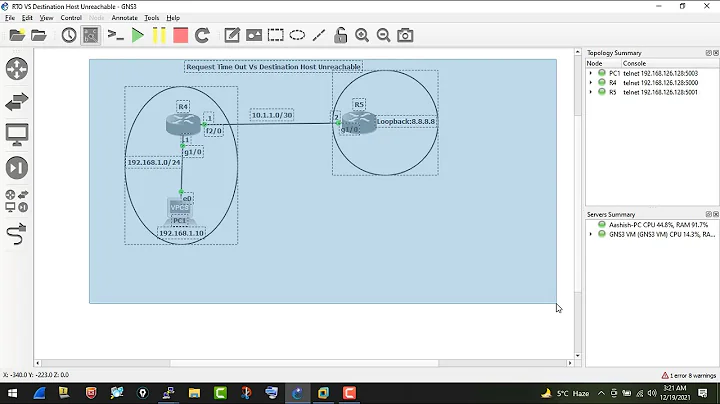Select the Add a link cable tool
Viewport: 720px width, 404px height.
[17, 234]
